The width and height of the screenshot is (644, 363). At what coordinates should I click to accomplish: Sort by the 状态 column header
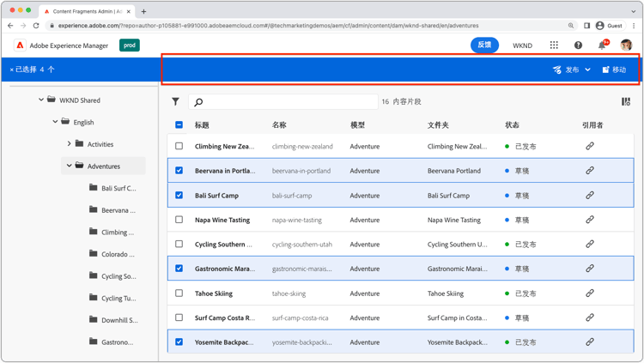[512, 125]
